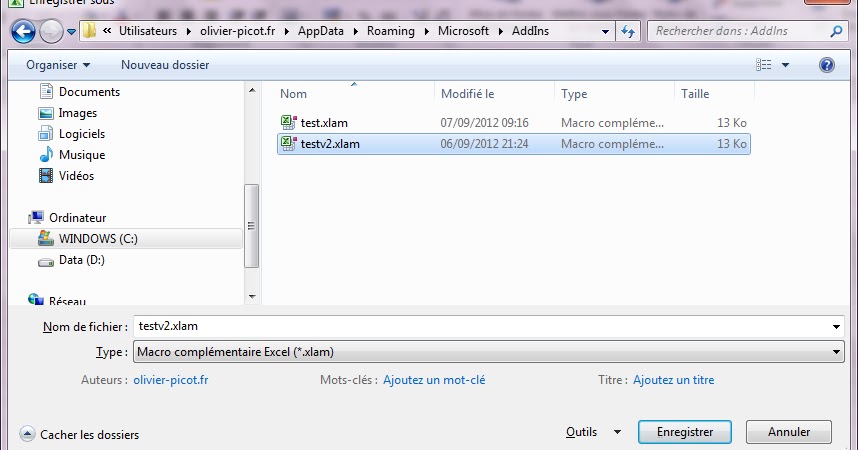Click the back navigation arrow
Screen dimensions: 858x450
coord(24,31)
